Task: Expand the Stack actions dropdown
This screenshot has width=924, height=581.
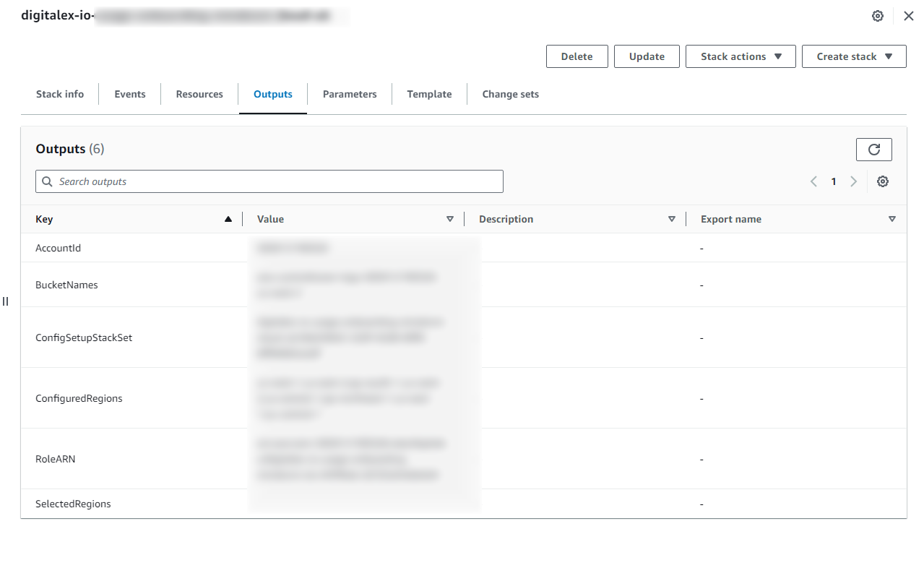Action: coord(741,56)
